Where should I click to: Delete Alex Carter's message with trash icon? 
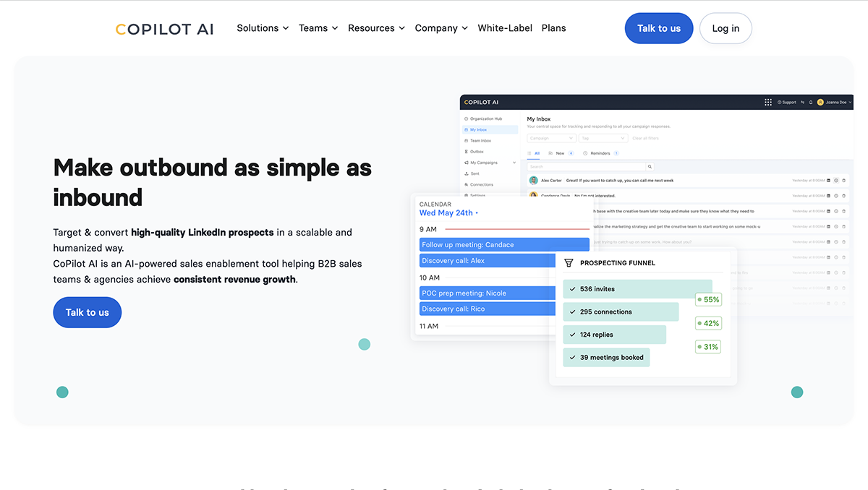(843, 180)
